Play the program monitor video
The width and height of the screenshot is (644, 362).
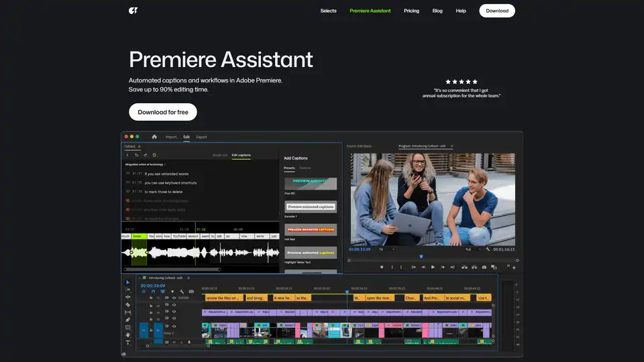click(433, 267)
